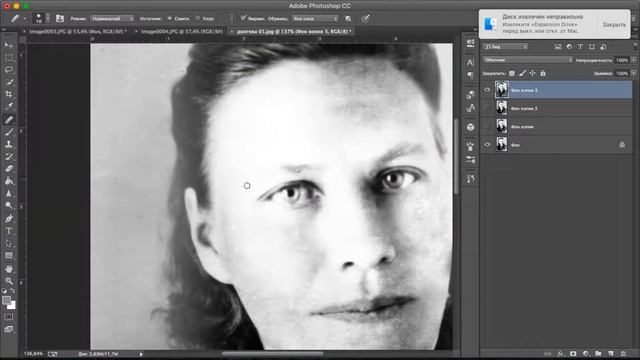Select the Lasso tool
Viewport: 640px width, 360px height.
pyautogui.click(x=9, y=70)
